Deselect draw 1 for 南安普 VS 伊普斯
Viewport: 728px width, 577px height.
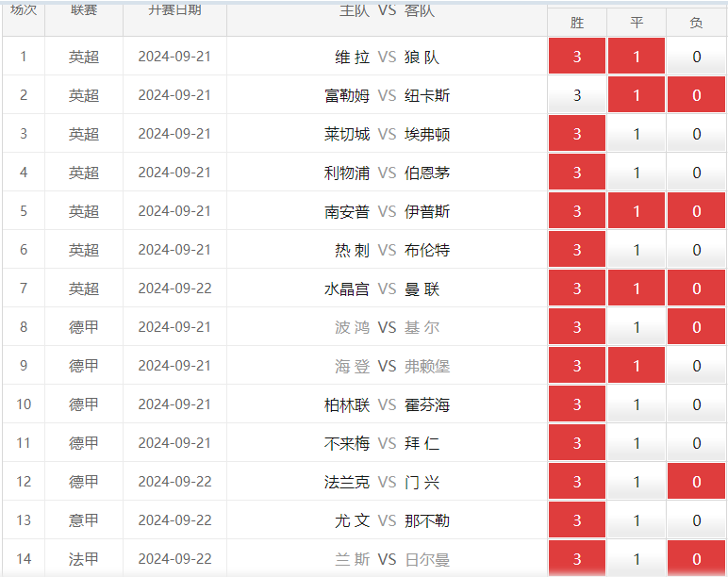point(637,211)
